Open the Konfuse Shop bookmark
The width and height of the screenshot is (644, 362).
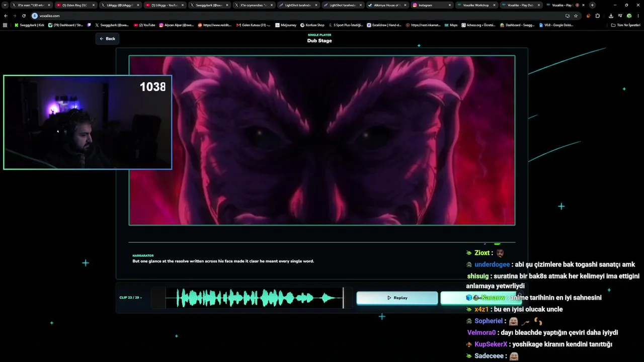pyautogui.click(x=312, y=25)
